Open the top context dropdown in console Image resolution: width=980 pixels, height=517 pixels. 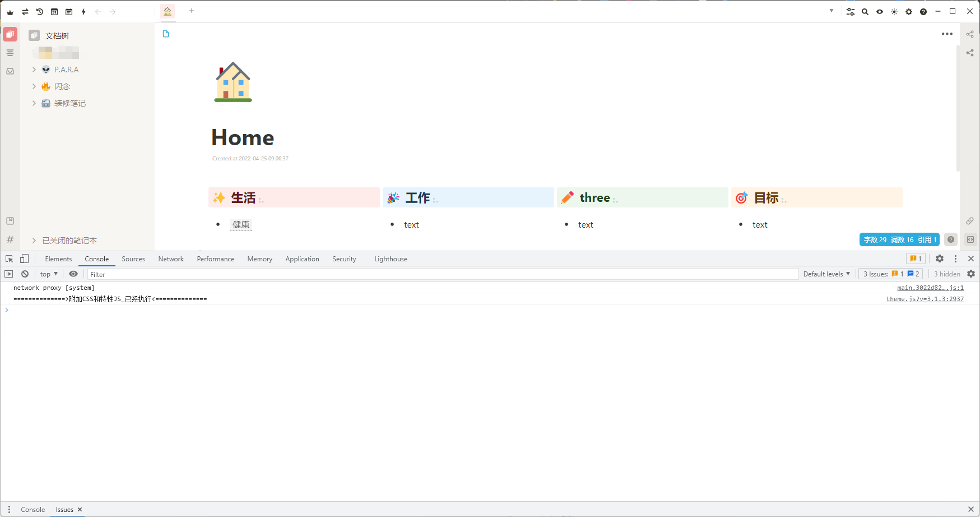coord(49,274)
